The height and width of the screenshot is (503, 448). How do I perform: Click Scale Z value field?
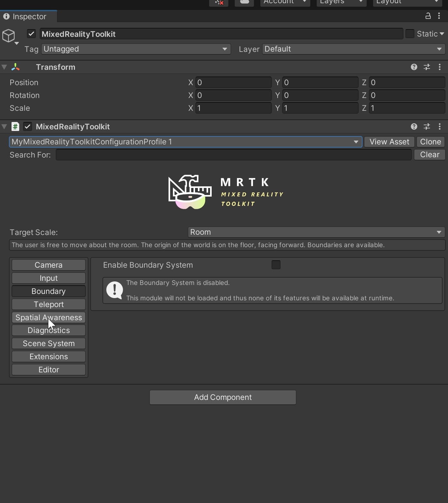407,108
